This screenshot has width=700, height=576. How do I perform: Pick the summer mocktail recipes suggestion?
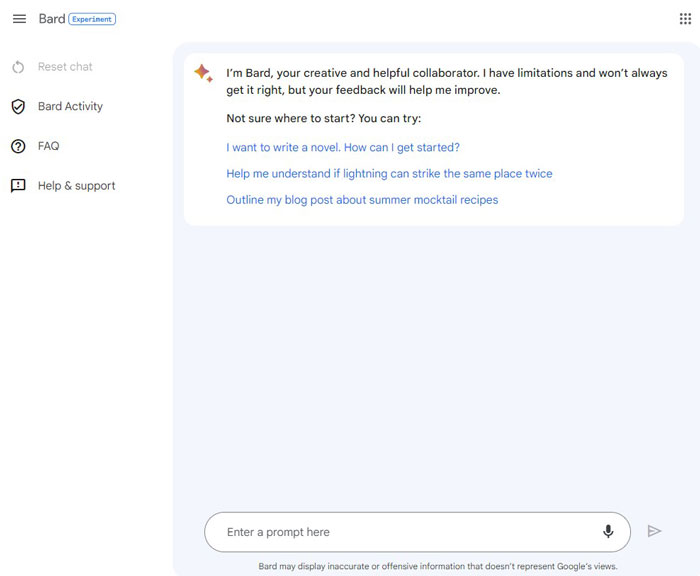[x=362, y=200]
